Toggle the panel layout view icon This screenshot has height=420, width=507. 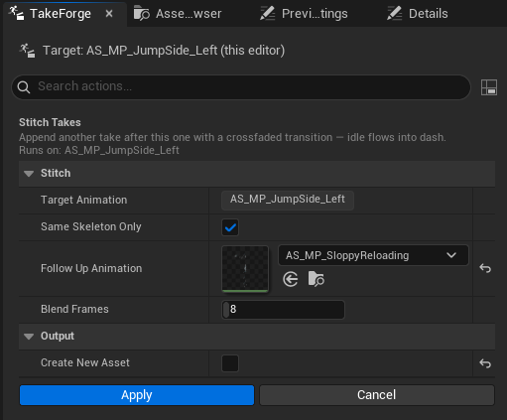[489, 87]
